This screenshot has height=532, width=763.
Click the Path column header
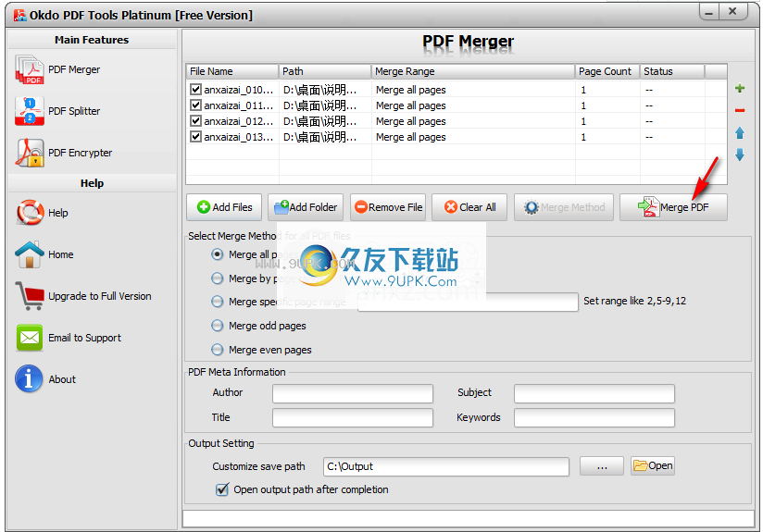pos(325,71)
